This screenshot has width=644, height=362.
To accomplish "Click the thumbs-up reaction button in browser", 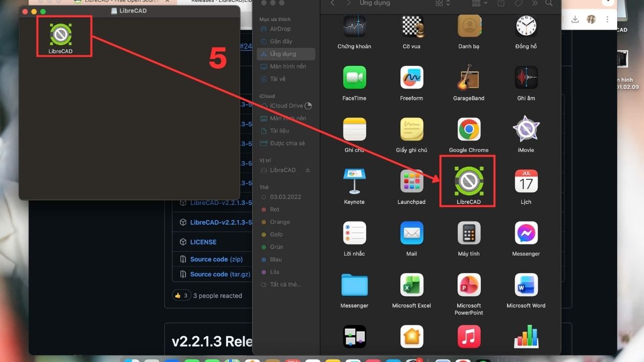I will 181,295.
